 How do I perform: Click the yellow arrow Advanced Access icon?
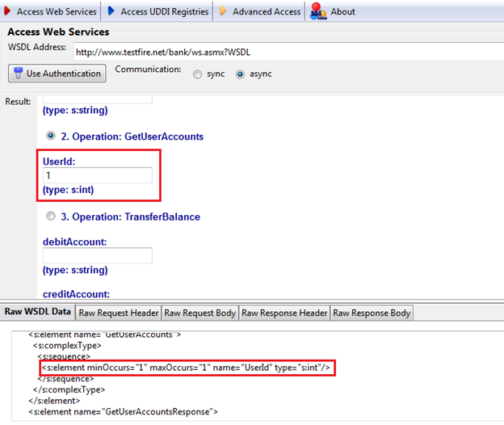coord(224,11)
